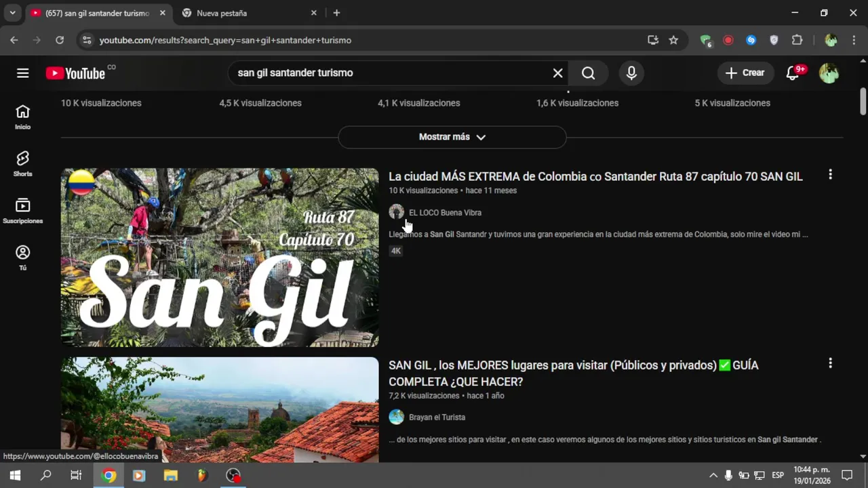Open the tab search dropdown arrow

click(12, 13)
